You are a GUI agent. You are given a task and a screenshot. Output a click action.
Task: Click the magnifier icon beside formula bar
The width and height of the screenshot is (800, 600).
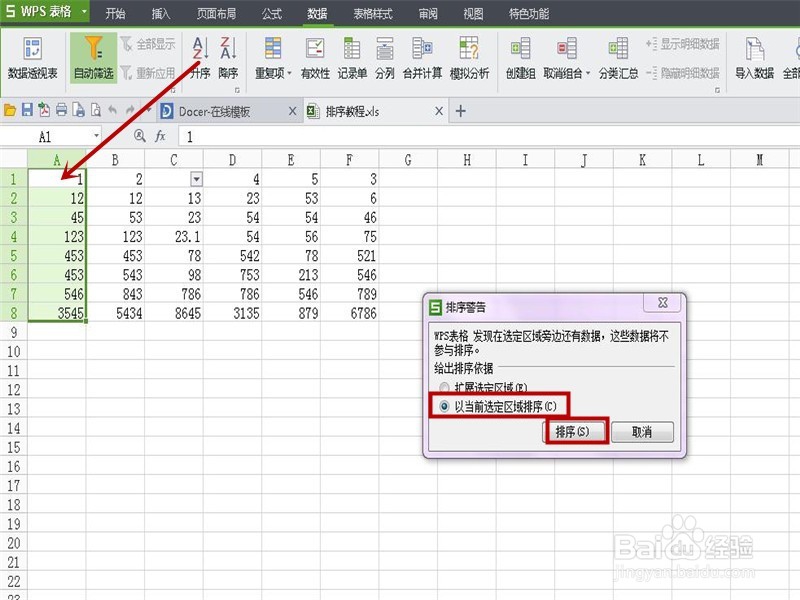pos(140,136)
